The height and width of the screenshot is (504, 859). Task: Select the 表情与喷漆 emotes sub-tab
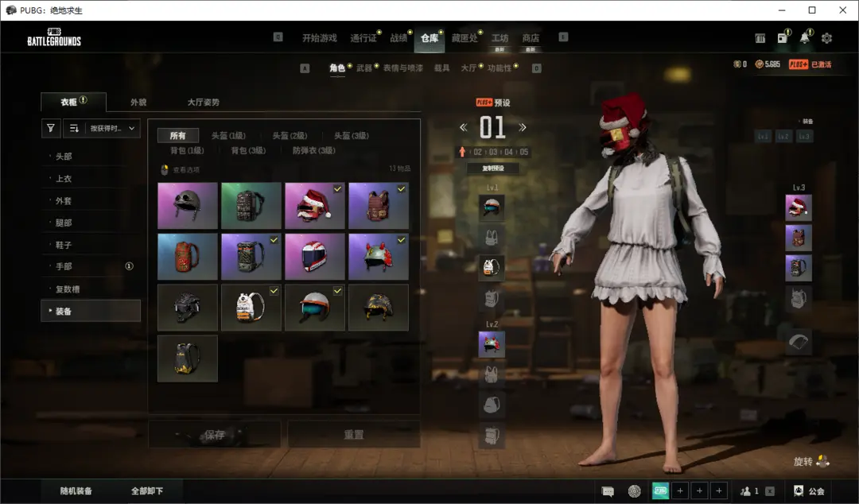[x=402, y=68]
